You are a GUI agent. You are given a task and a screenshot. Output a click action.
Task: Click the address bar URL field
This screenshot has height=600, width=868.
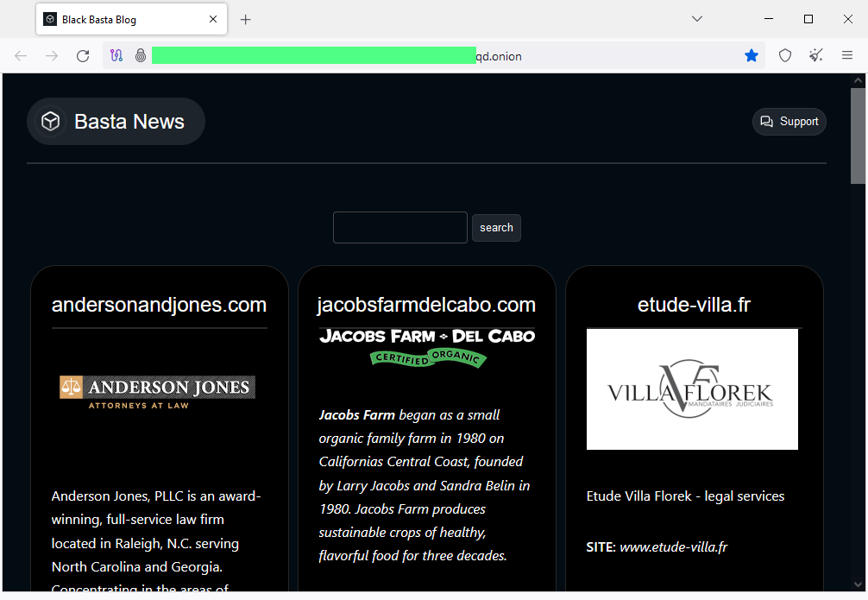click(x=433, y=55)
